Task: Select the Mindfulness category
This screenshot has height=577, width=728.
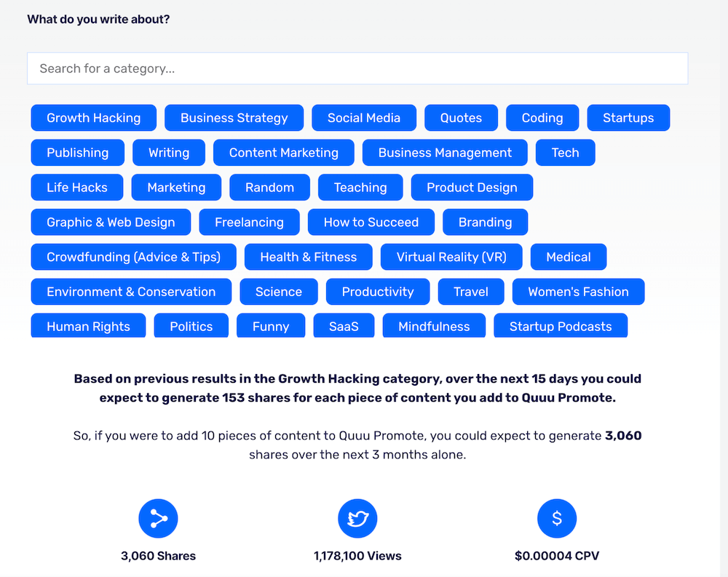Action: (434, 326)
